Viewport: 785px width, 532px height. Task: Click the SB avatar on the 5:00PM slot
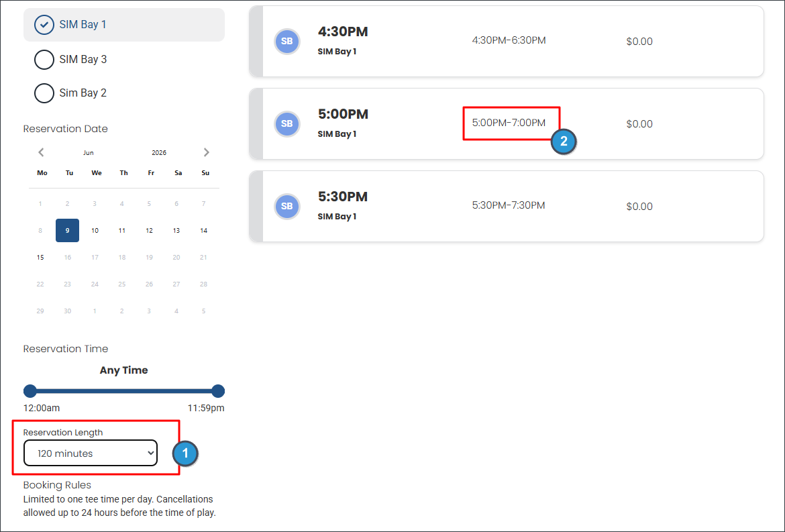coord(287,124)
